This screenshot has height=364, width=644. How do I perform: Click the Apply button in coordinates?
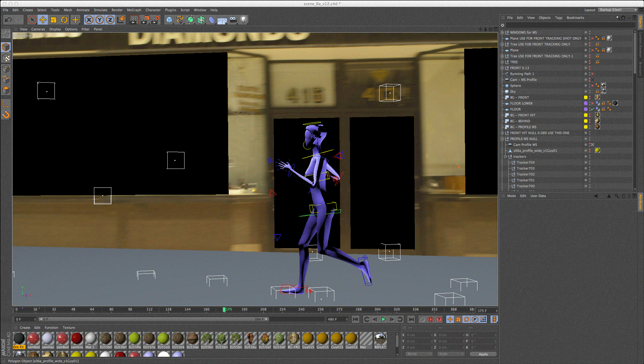point(483,354)
